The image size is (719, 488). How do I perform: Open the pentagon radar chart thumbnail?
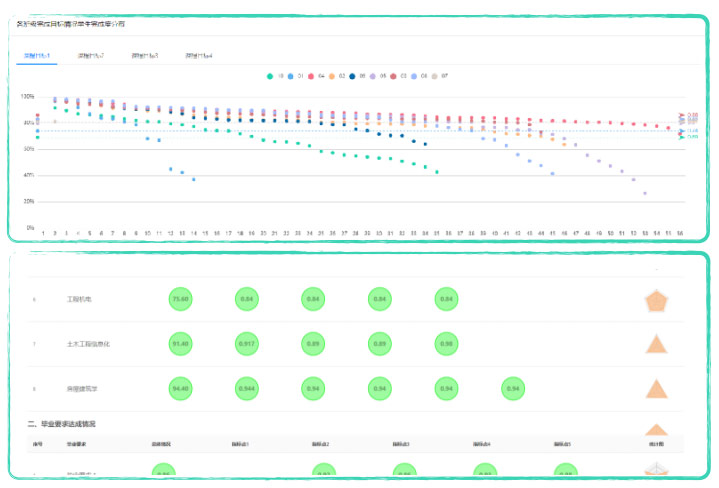656,299
